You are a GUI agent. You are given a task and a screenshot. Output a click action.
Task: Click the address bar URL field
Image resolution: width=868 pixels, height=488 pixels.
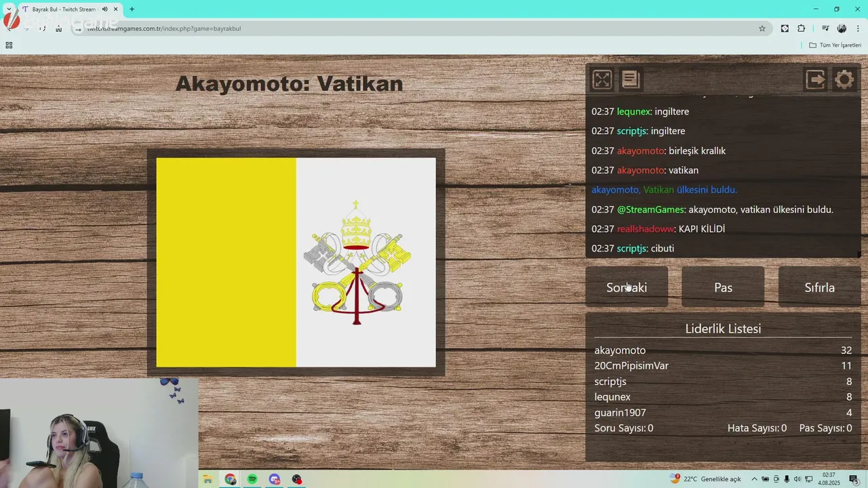pyautogui.click(x=420, y=28)
